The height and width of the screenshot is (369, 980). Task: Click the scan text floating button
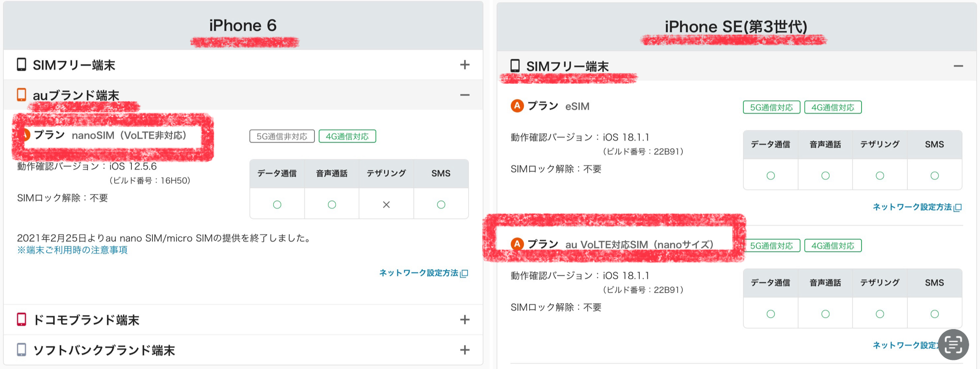(x=953, y=345)
